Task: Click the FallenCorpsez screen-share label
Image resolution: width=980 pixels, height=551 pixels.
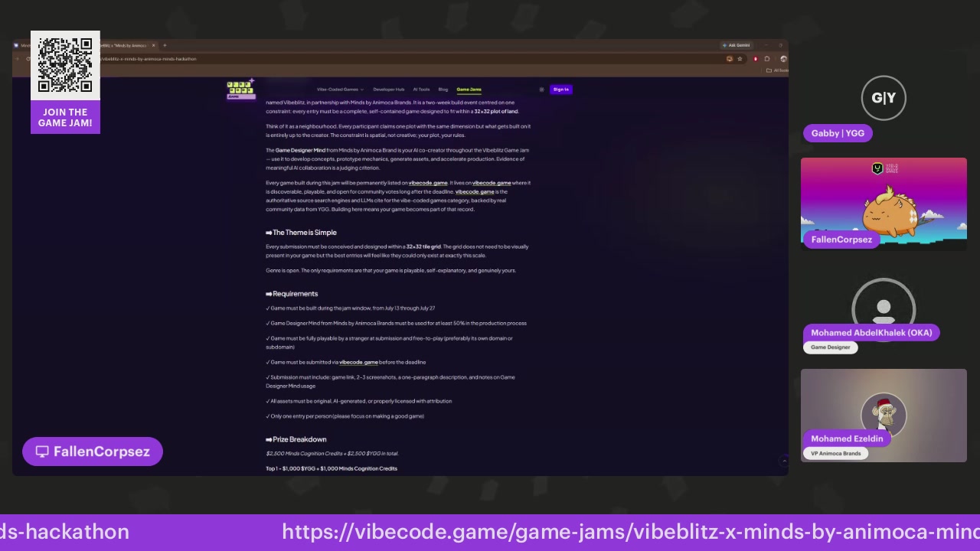Action: coord(93,452)
